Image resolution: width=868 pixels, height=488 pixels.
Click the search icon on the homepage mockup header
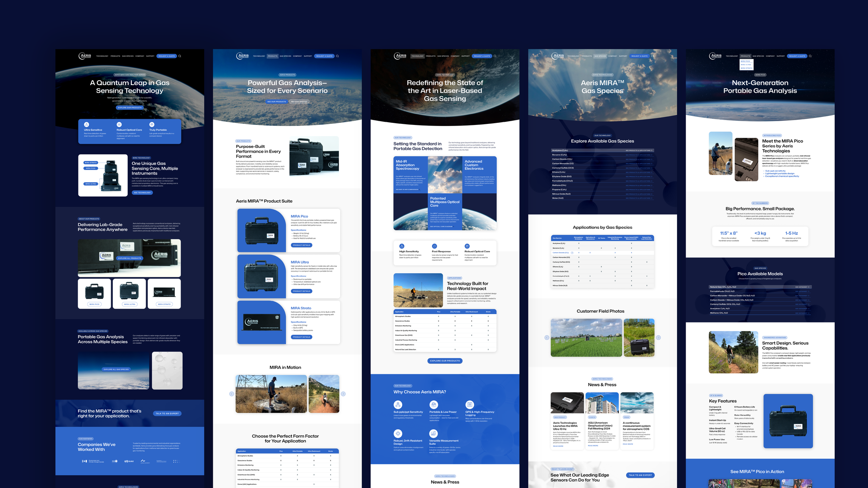(x=180, y=56)
